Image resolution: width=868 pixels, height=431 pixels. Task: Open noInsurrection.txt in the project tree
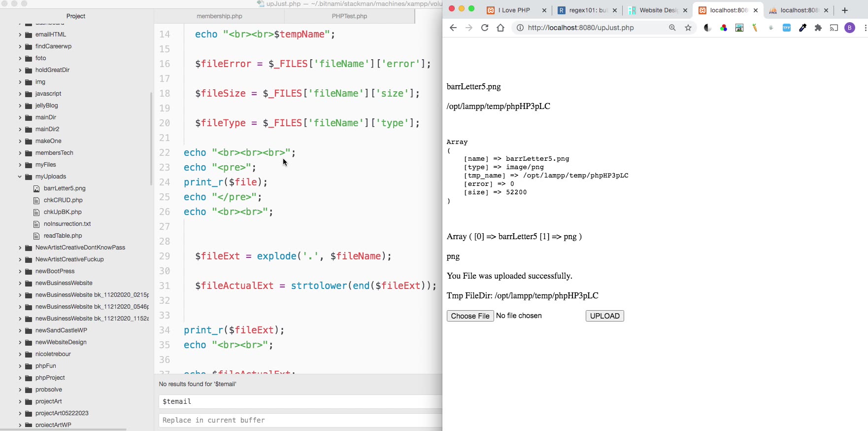pyautogui.click(x=67, y=224)
